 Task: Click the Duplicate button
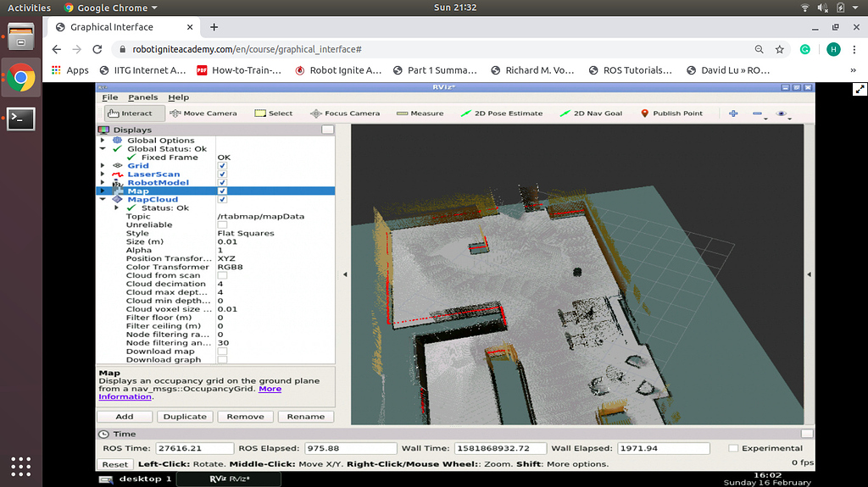185,416
